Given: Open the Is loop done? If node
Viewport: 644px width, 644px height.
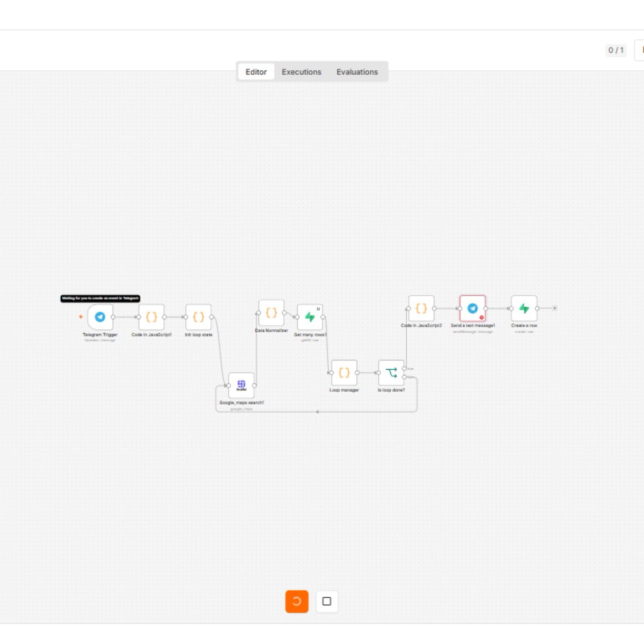Looking at the screenshot, I should tap(391, 372).
